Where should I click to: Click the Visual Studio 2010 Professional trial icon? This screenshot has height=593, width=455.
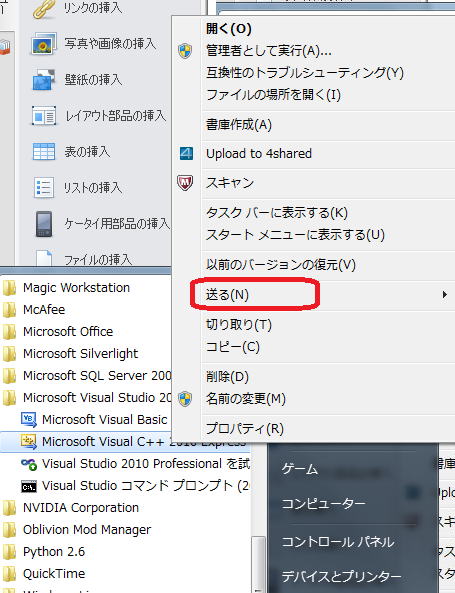(29, 464)
